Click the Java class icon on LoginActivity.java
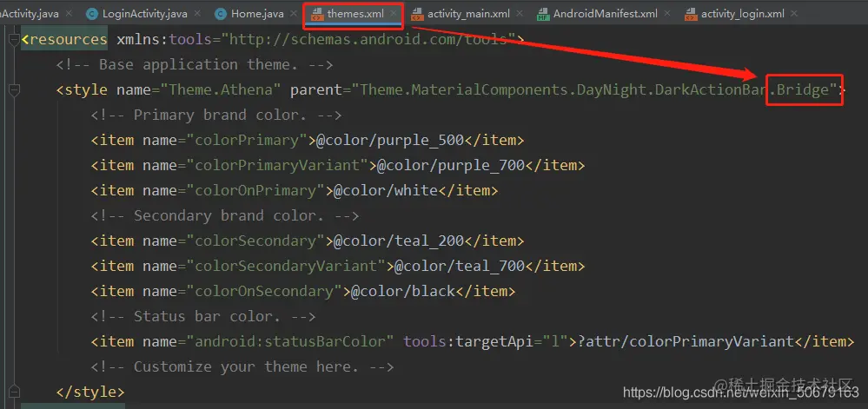 pyautogui.click(x=92, y=15)
